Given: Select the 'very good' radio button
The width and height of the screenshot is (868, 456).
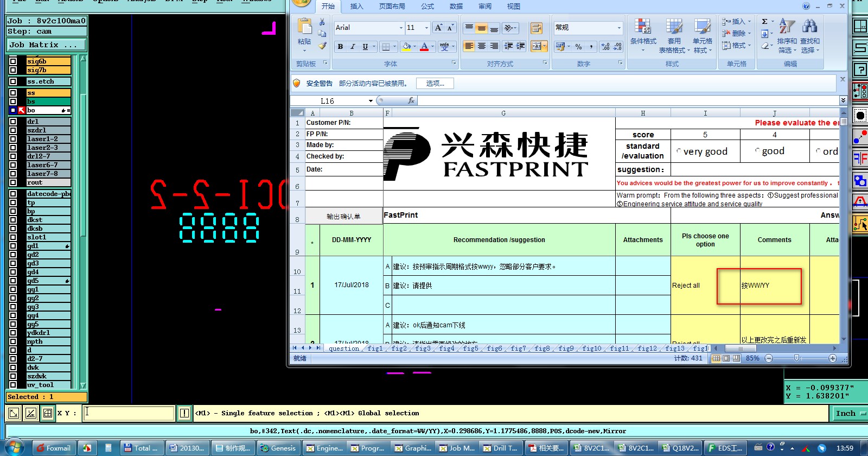Looking at the screenshot, I should click(679, 151).
